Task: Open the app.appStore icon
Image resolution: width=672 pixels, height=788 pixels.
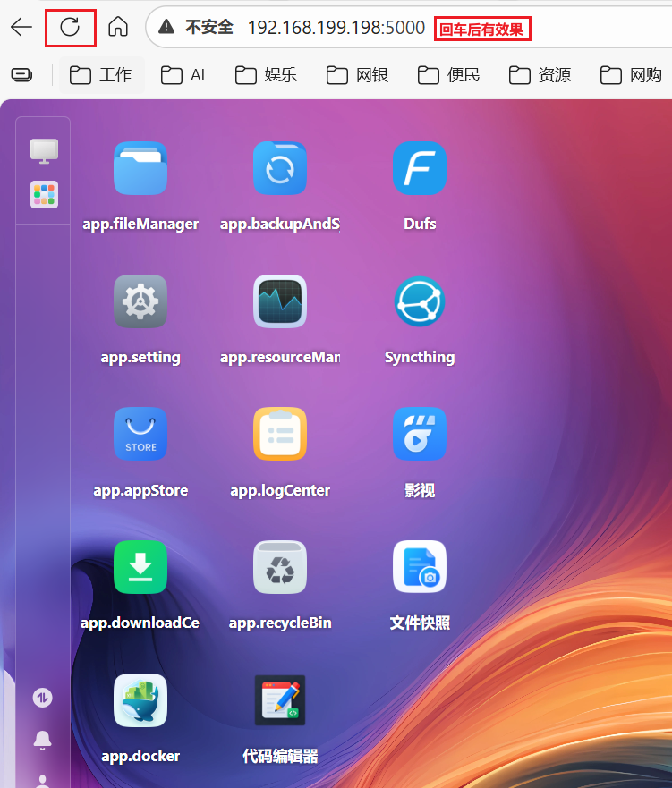Action: coord(140,435)
